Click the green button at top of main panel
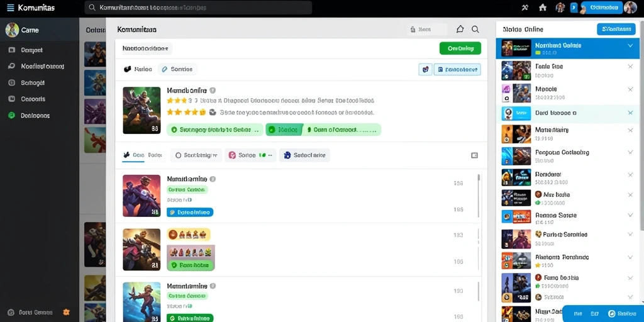644x322 pixels. tap(460, 48)
